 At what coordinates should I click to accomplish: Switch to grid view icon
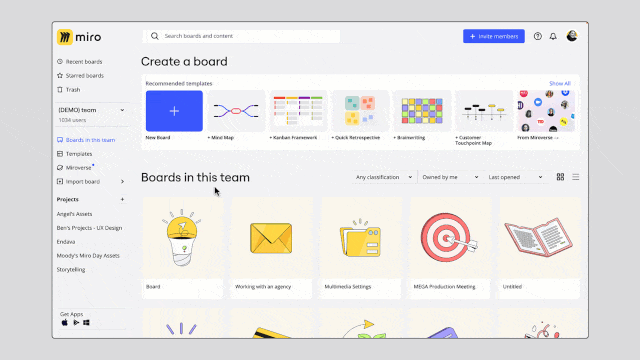click(560, 177)
